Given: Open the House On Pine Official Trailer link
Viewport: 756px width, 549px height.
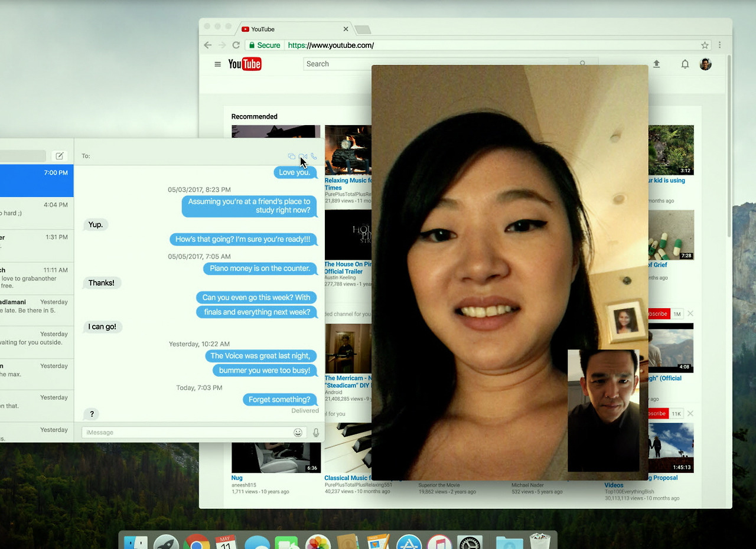Looking at the screenshot, I should 348,268.
